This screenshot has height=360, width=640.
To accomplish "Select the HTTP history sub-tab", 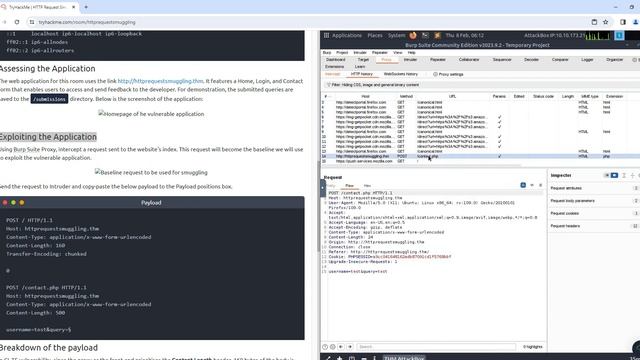I will point(362,74).
